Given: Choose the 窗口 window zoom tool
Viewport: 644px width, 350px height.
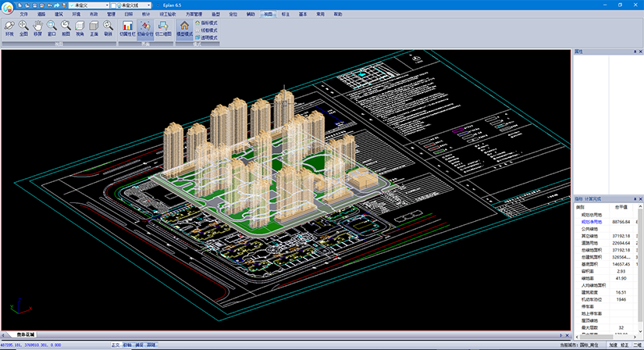Looking at the screenshot, I should [x=52, y=28].
